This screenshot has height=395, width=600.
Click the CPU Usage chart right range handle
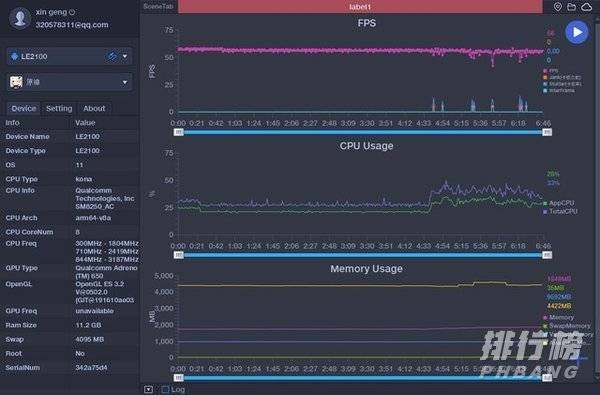coord(547,255)
